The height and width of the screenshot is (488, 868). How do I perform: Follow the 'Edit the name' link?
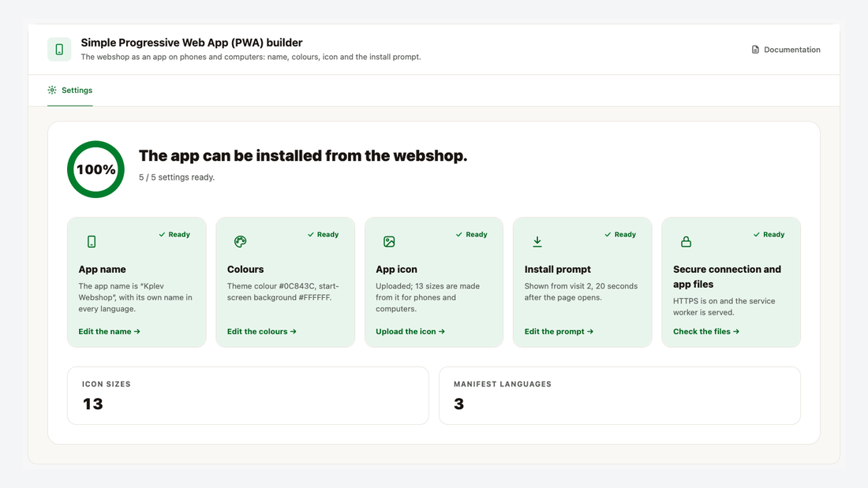pyautogui.click(x=109, y=331)
